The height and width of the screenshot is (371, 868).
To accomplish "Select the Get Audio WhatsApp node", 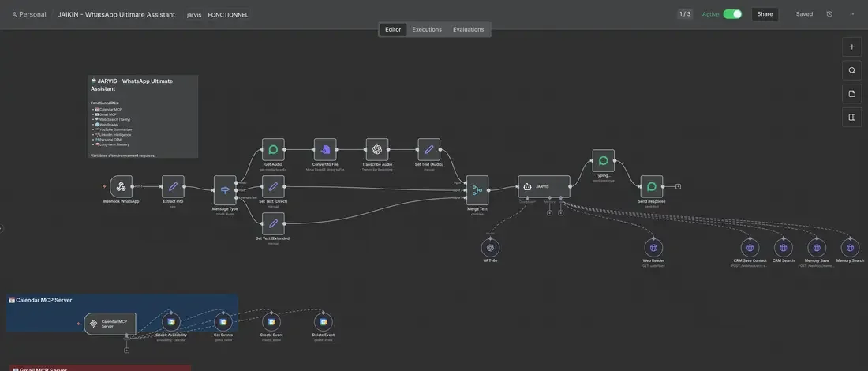I will tap(273, 149).
